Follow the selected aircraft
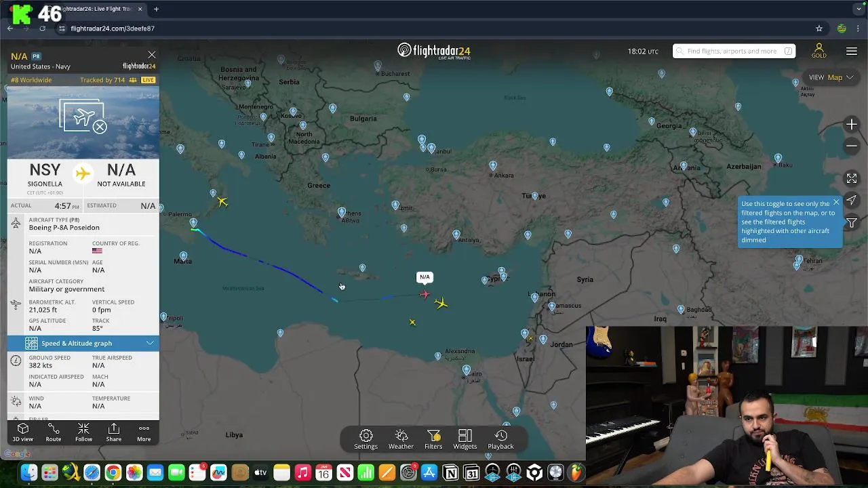 pyautogui.click(x=83, y=432)
